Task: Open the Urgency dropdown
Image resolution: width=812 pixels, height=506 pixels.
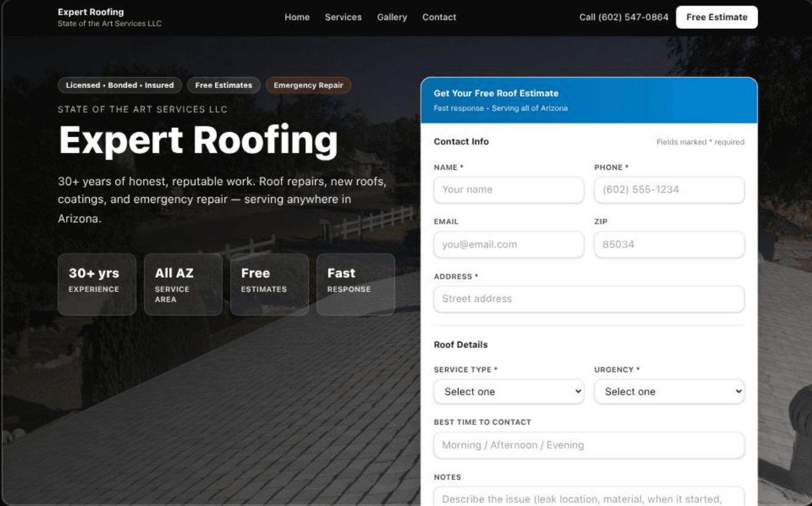Action: coord(669,392)
